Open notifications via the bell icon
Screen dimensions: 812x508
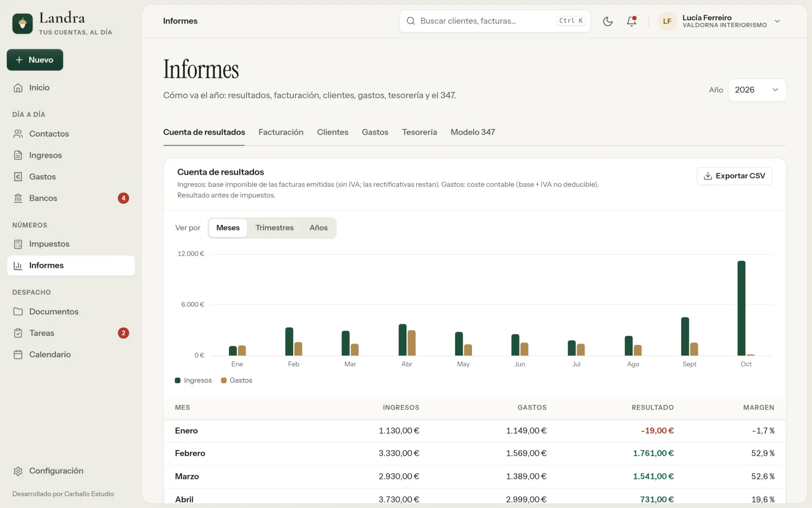click(x=631, y=21)
